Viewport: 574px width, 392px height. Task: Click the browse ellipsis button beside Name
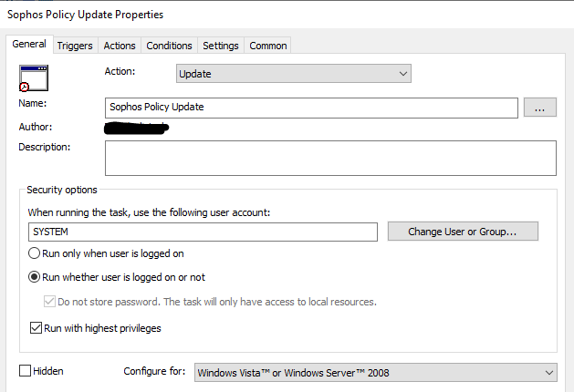(540, 108)
